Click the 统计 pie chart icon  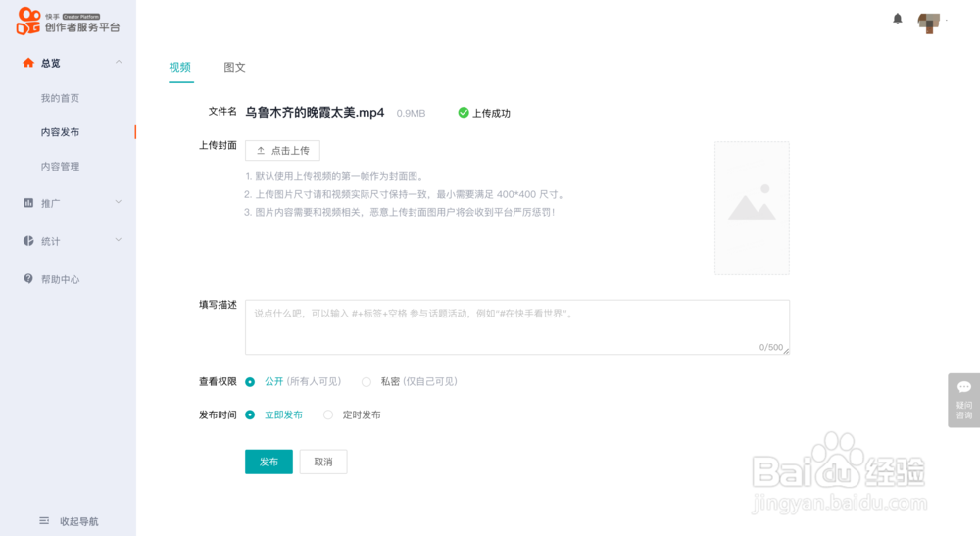pyautogui.click(x=28, y=241)
